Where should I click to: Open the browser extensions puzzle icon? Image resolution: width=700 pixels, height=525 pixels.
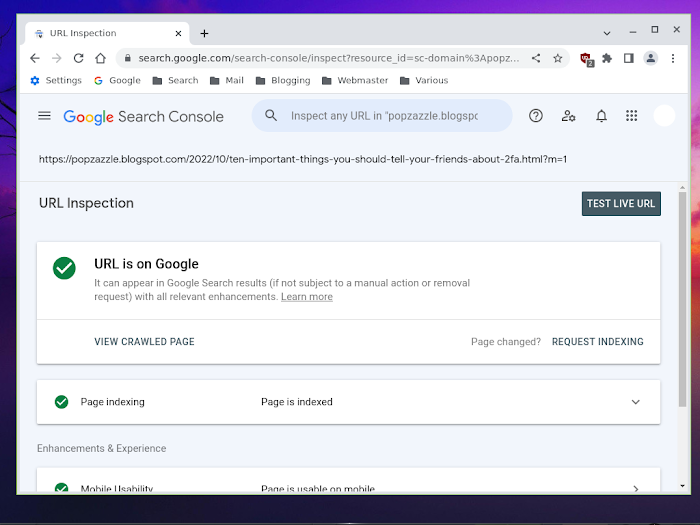607,58
